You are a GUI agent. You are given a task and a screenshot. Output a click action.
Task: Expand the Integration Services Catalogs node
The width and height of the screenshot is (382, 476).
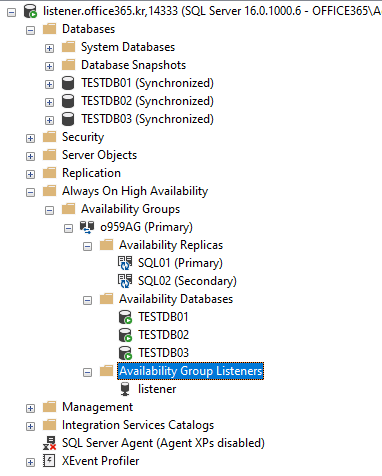click(30, 427)
